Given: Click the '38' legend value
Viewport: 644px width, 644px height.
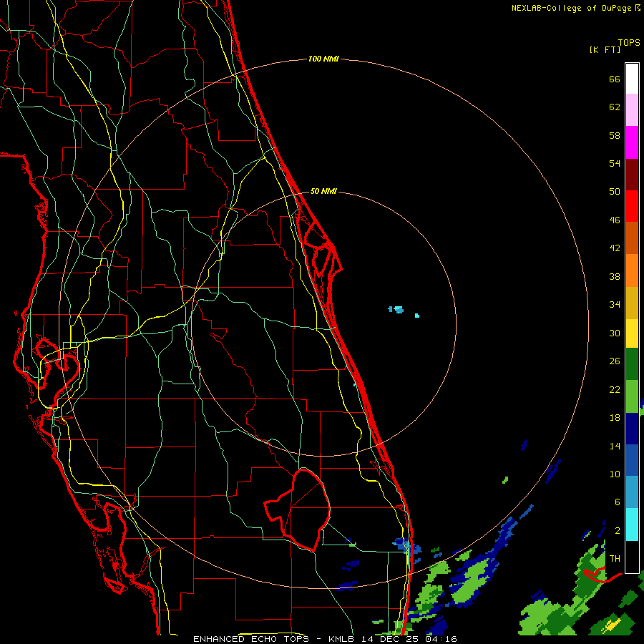Looking at the screenshot, I should point(615,276).
